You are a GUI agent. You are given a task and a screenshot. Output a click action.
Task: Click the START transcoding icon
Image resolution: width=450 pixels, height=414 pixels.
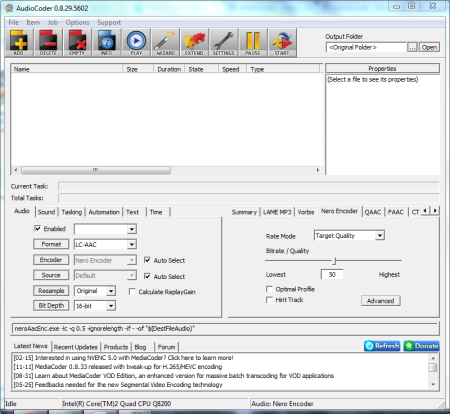(x=282, y=43)
